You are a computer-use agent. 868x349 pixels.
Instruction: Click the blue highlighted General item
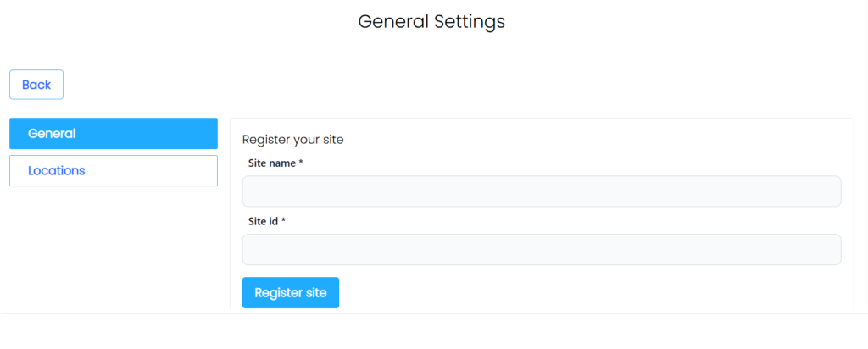pyautogui.click(x=114, y=134)
